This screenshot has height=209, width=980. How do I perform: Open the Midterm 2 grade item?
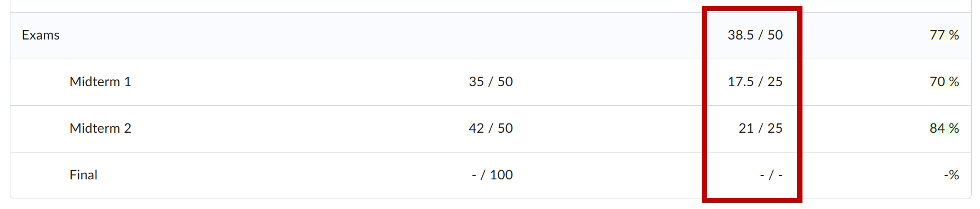[x=100, y=128]
